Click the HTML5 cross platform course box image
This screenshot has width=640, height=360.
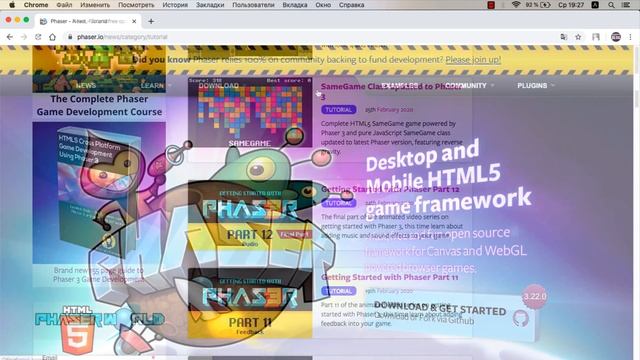[x=99, y=193]
